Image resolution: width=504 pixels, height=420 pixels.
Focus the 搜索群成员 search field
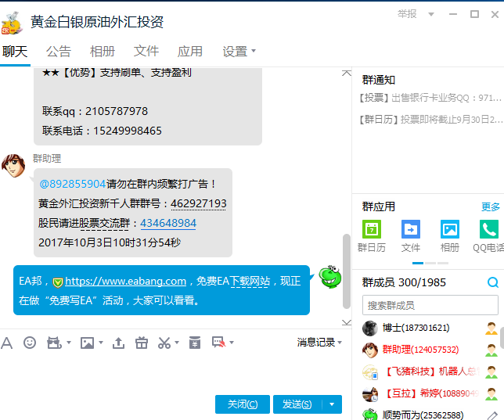click(430, 305)
